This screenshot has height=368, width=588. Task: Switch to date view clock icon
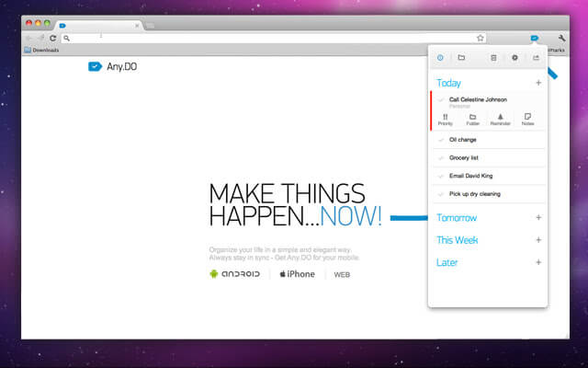(440, 57)
